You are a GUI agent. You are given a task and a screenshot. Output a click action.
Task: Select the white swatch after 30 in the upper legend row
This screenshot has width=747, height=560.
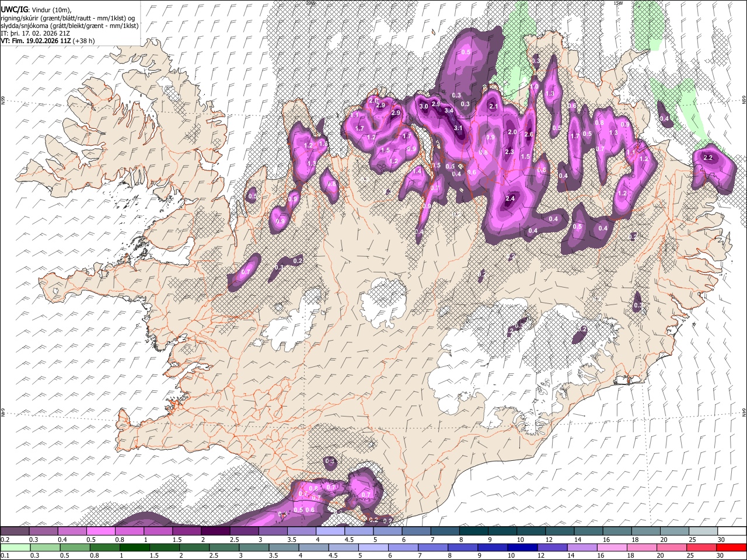click(732, 531)
